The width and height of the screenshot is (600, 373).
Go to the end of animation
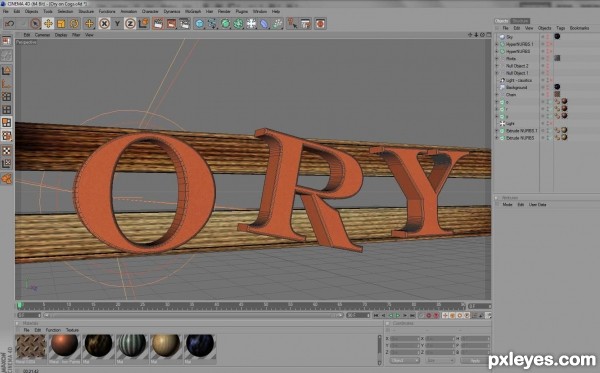coord(412,316)
